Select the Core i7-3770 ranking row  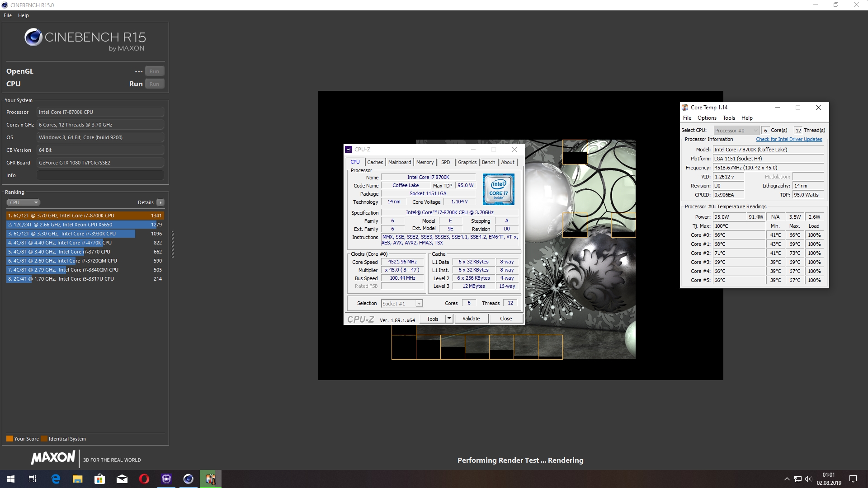point(85,252)
